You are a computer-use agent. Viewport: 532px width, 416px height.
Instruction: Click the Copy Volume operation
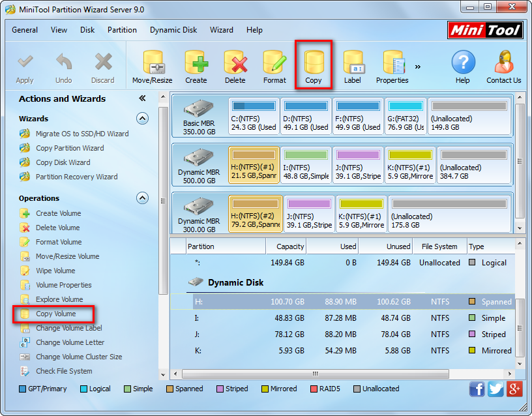tap(48, 314)
